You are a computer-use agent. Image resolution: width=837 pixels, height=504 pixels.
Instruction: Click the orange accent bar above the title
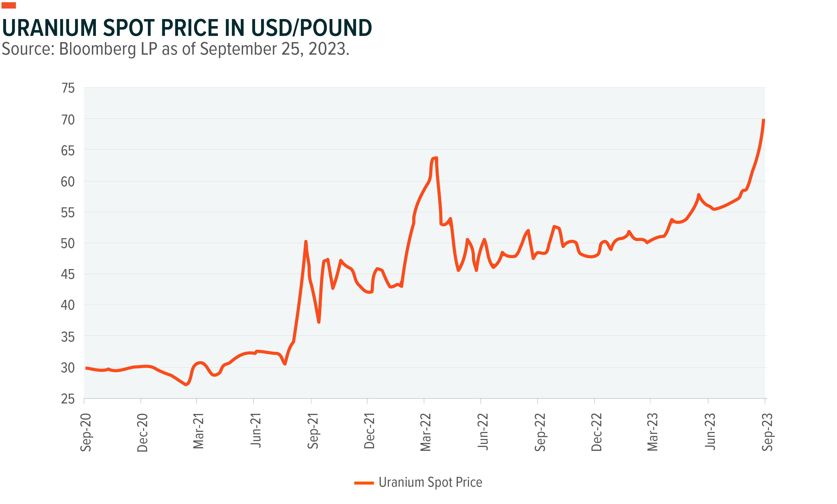pos(9,5)
